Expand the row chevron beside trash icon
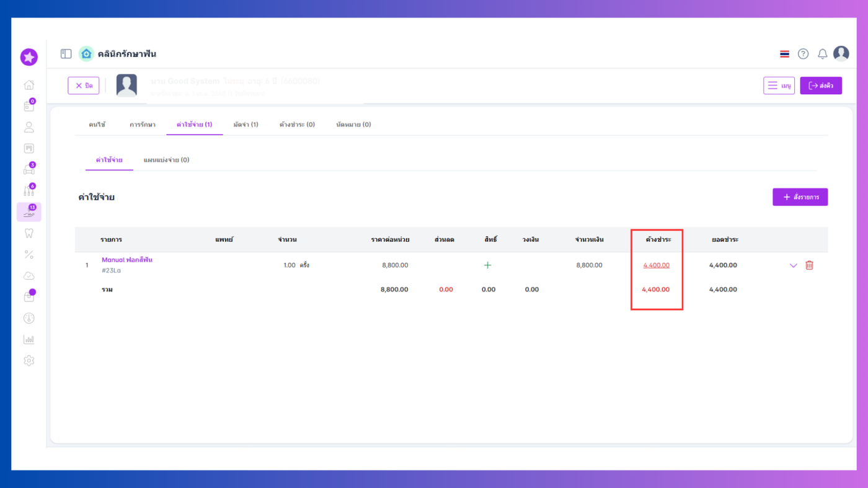The width and height of the screenshot is (868, 488). pyautogui.click(x=793, y=265)
